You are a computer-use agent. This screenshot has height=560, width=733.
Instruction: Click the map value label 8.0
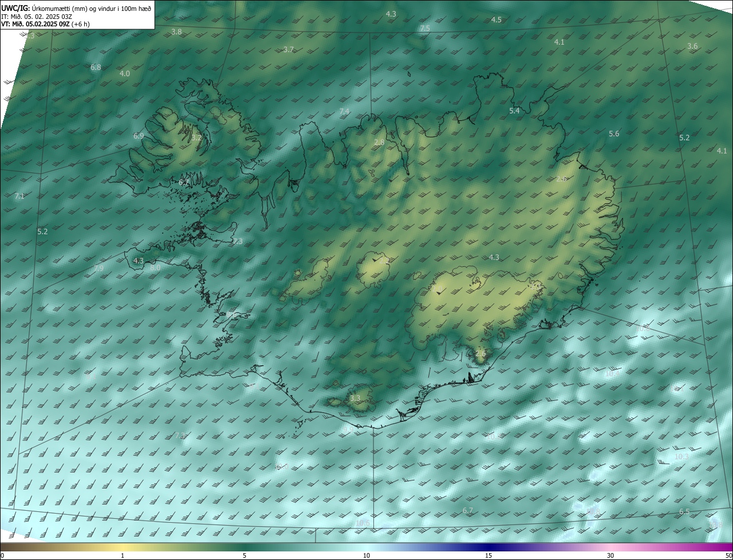point(155,267)
